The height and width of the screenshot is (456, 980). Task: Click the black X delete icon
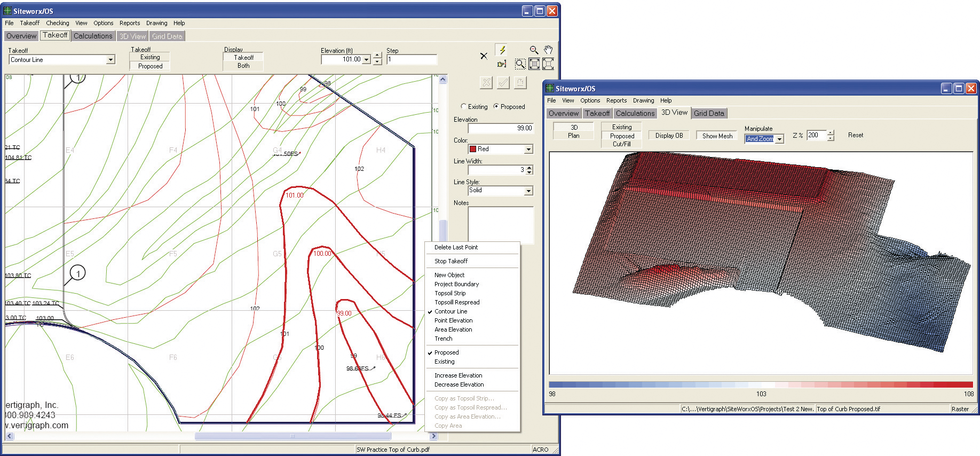(484, 56)
